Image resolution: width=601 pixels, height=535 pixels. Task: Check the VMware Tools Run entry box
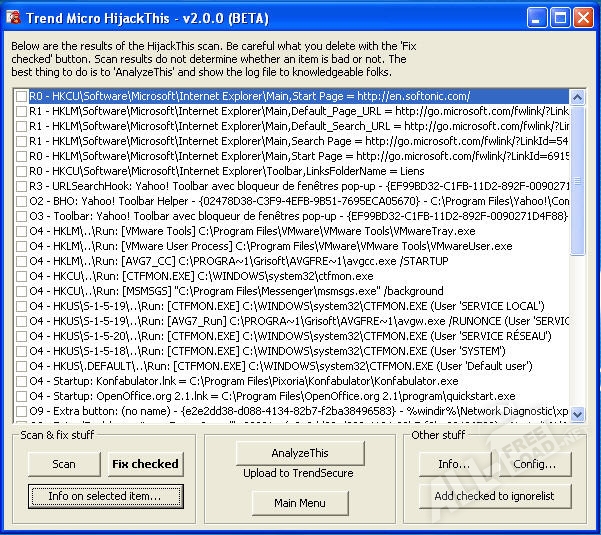pyautogui.click(x=21, y=231)
